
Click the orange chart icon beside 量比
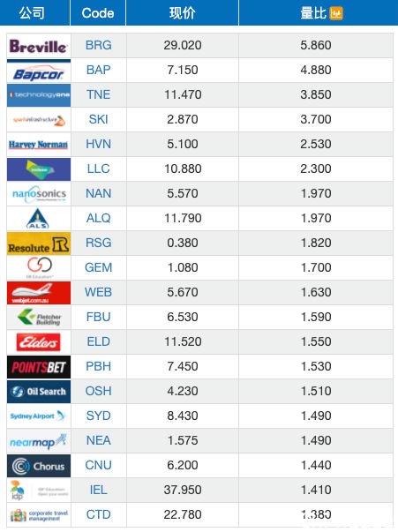tap(336, 13)
